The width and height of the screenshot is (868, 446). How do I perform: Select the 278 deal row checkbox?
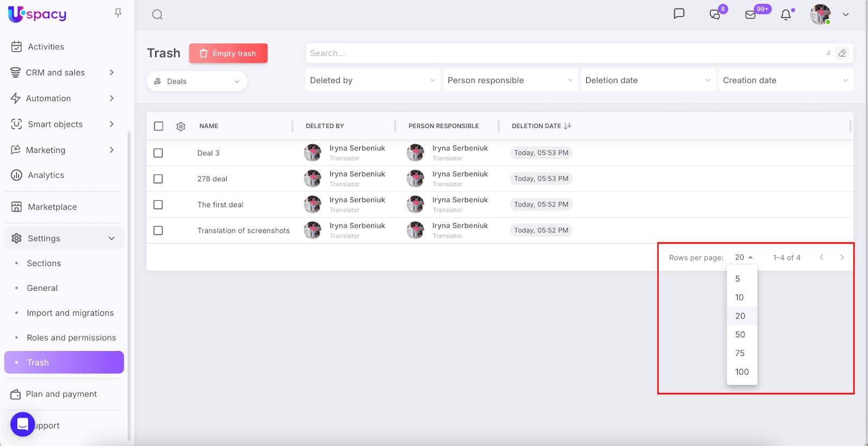pos(158,179)
